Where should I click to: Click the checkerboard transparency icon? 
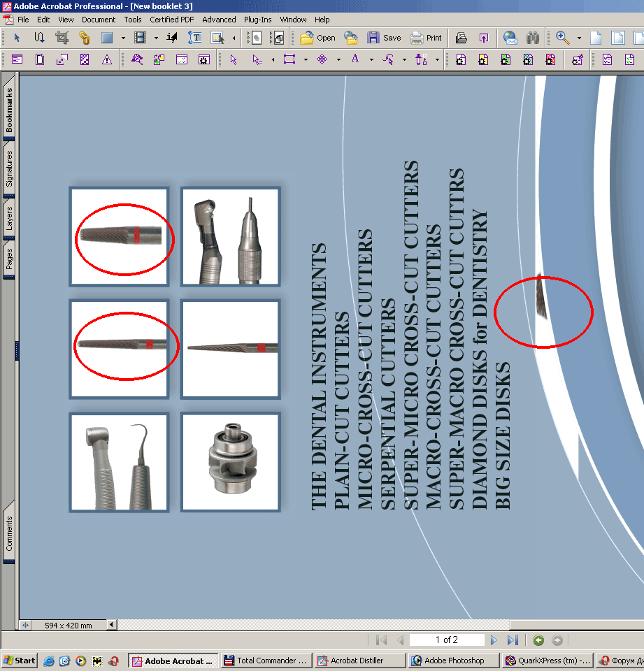[x=85, y=59]
